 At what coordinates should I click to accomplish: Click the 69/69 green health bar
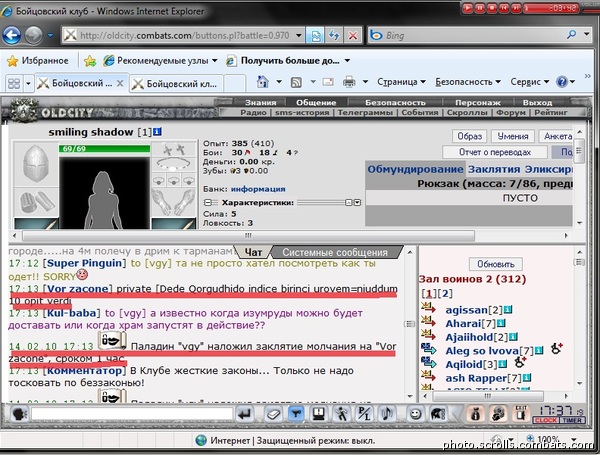point(104,148)
